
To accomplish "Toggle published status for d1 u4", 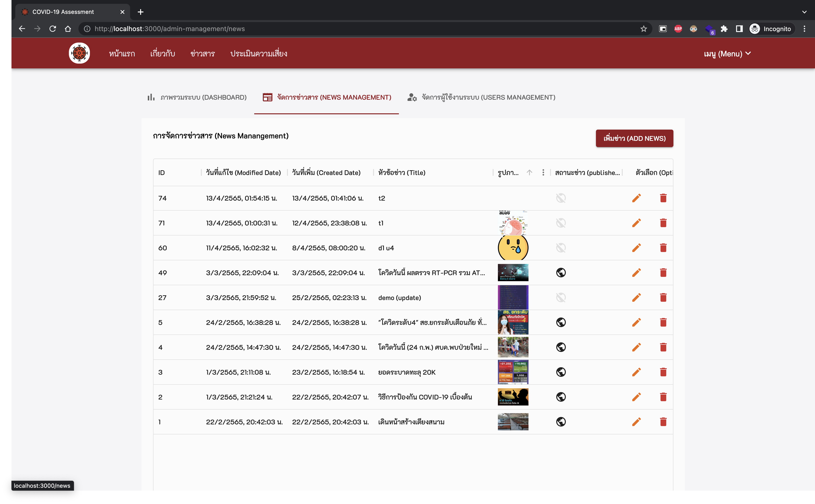I will (561, 248).
